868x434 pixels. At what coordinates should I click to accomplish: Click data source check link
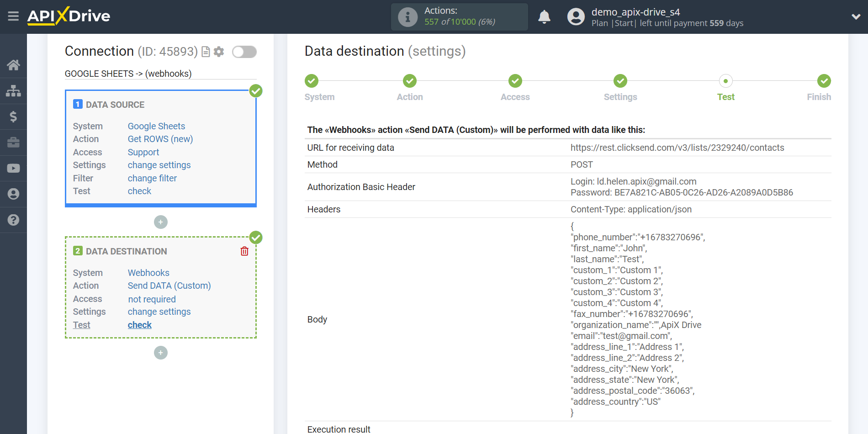(139, 191)
